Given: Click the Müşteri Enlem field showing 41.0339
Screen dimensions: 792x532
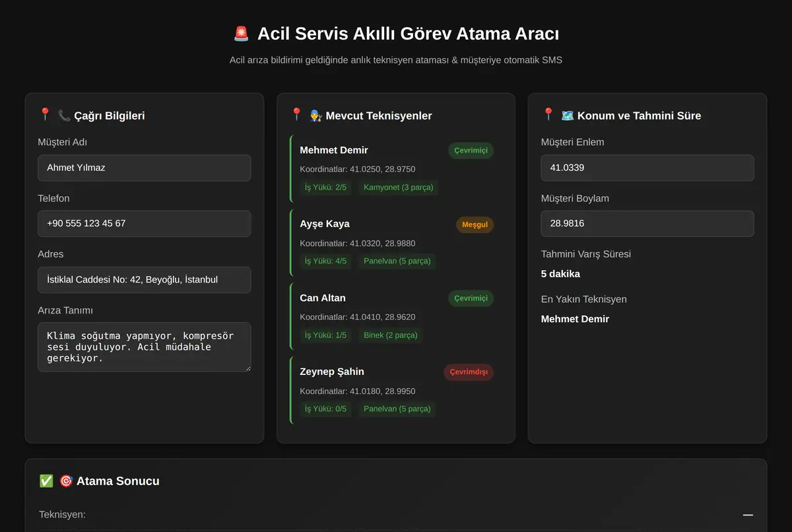Looking at the screenshot, I should [647, 168].
